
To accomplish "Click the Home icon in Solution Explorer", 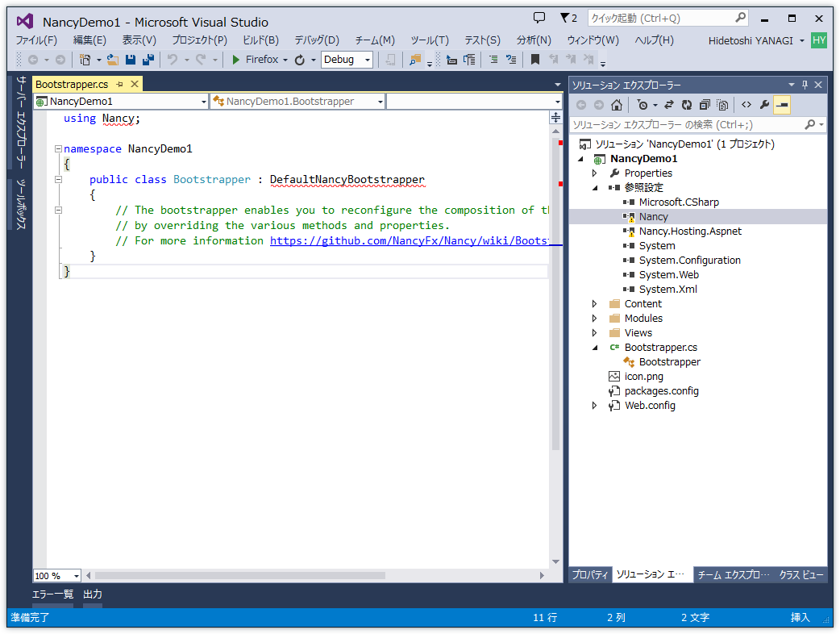I will tap(618, 105).
